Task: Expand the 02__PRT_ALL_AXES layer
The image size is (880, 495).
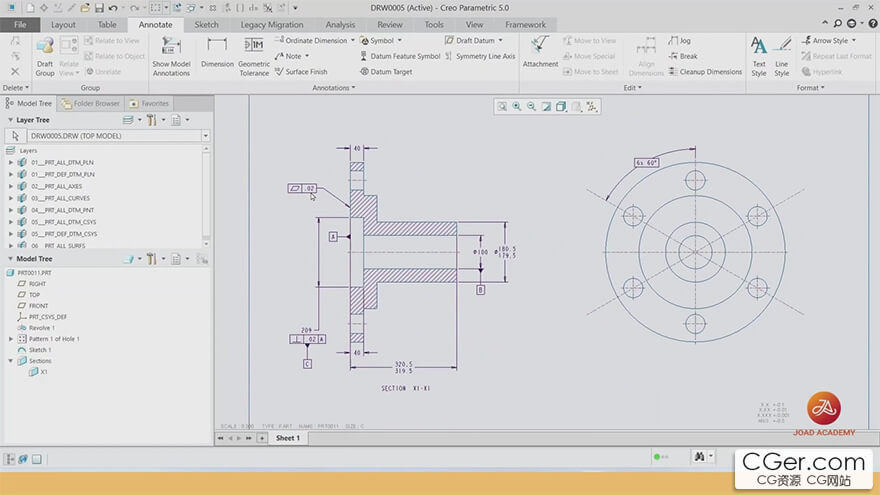Action: (11, 186)
